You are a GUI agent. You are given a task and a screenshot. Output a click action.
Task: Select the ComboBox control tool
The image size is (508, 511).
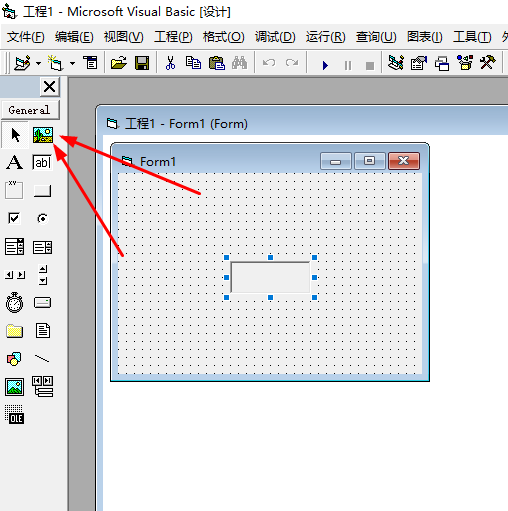tap(14, 247)
